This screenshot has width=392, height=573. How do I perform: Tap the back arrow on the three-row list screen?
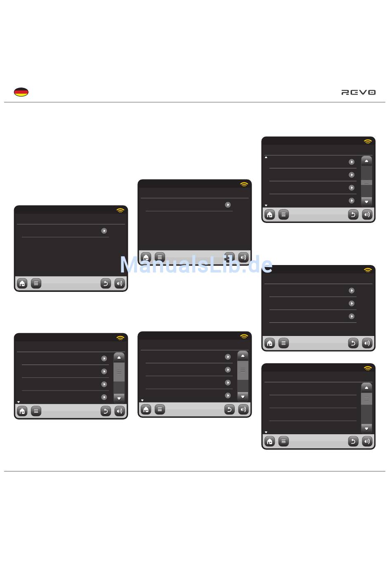[x=353, y=343]
